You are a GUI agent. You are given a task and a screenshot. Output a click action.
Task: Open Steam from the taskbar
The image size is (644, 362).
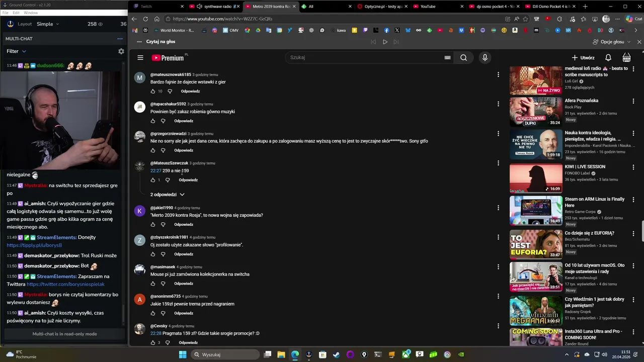click(336, 354)
